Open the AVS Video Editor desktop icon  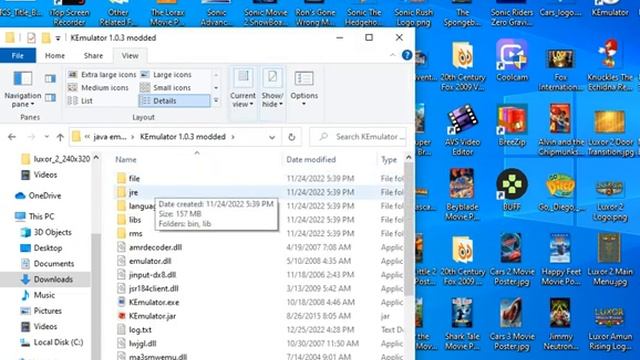pyautogui.click(x=462, y=130)
